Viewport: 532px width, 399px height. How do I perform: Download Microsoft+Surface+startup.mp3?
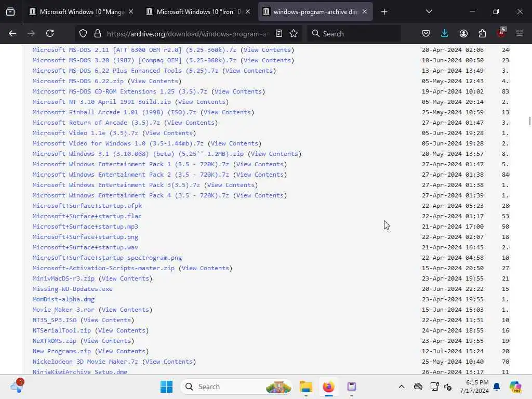coord(85,227)
